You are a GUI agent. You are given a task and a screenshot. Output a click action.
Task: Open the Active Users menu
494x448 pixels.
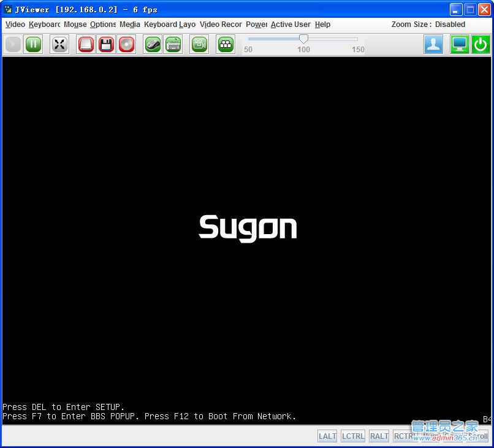(x=291, y=25)
